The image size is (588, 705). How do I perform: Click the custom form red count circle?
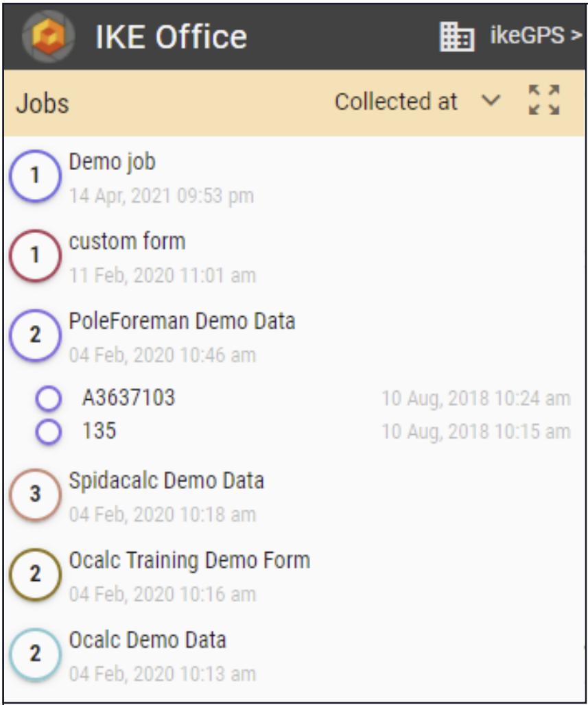coord(35,255)
